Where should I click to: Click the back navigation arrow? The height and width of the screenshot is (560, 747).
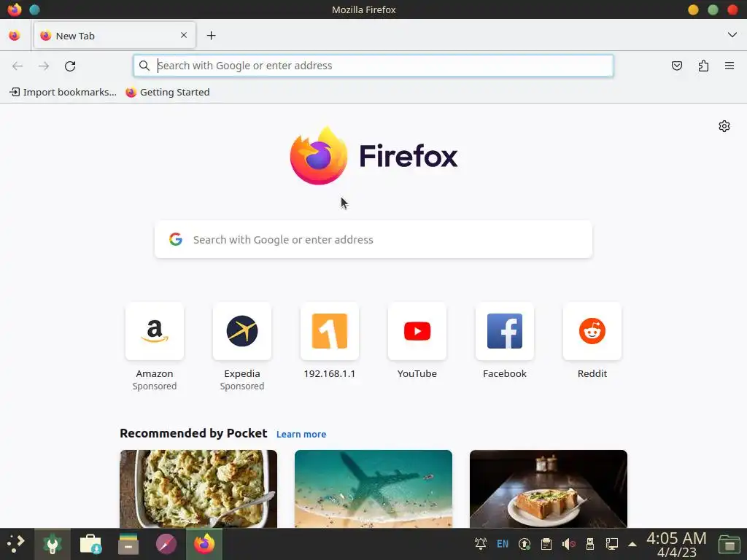click(x=18, y=66)
